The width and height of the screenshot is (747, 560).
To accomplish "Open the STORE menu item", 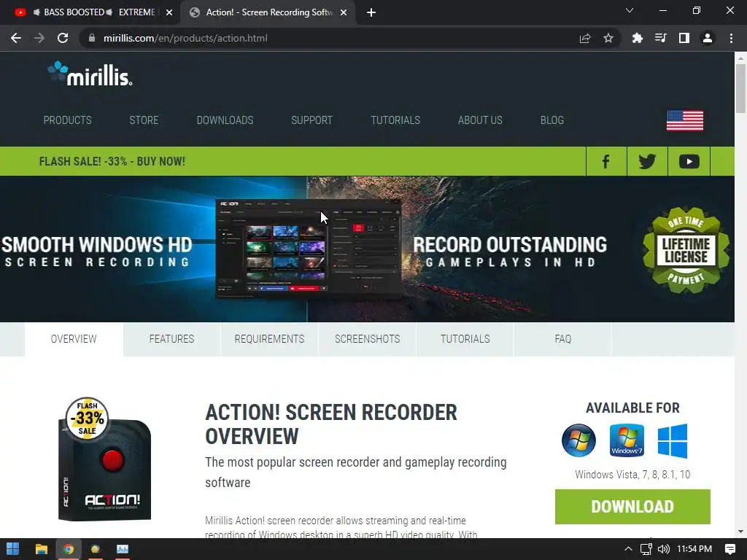I will click(x=144, y=120).
